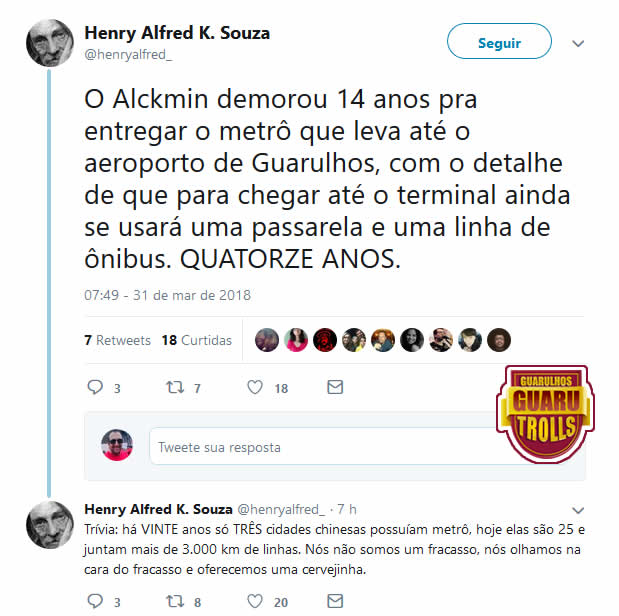Like the main tweet with heart icon

click(x=255, y=387)
